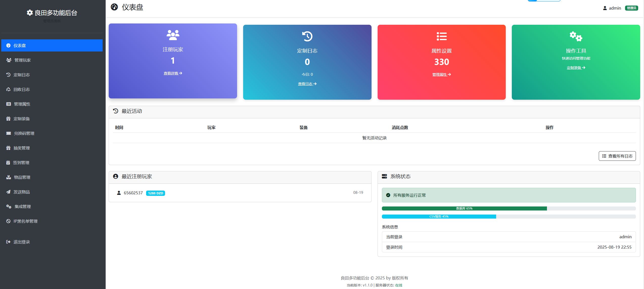Click the 330 count on 属性设置 card
644x289 pixels.
tap(442, 62)
